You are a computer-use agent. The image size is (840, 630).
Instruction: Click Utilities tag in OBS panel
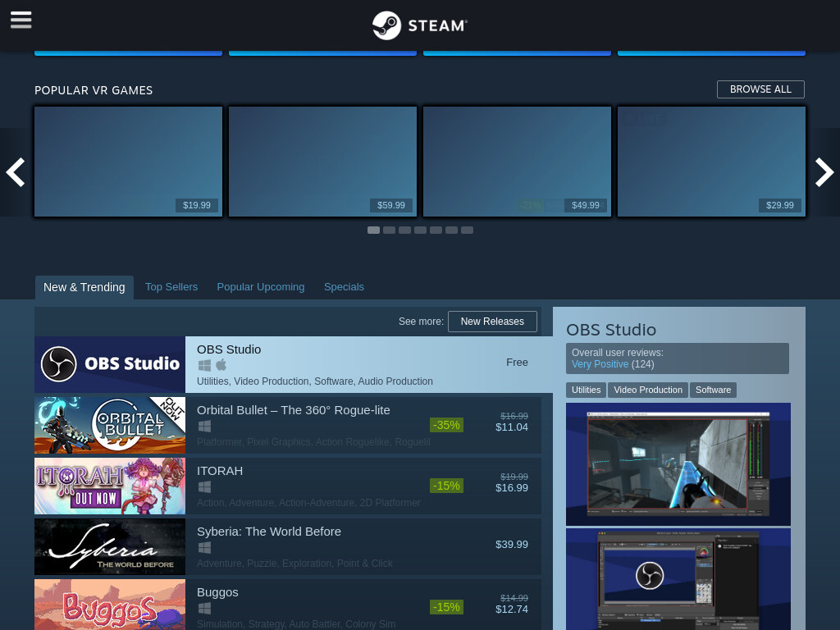(586, 390)
